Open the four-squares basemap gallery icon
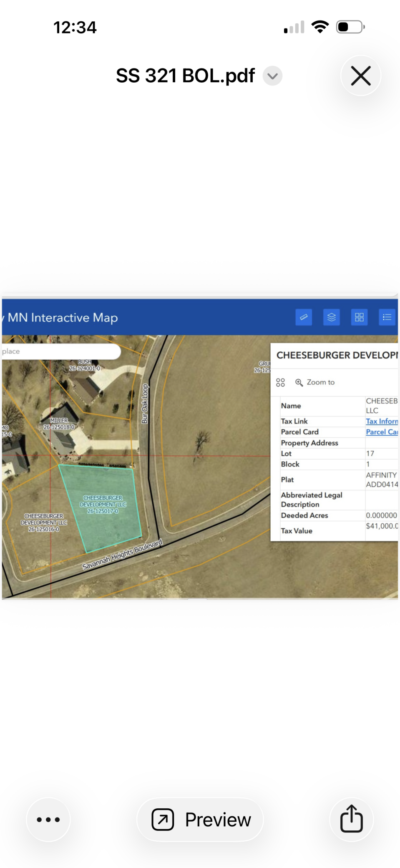 click(x=359, y=317)
